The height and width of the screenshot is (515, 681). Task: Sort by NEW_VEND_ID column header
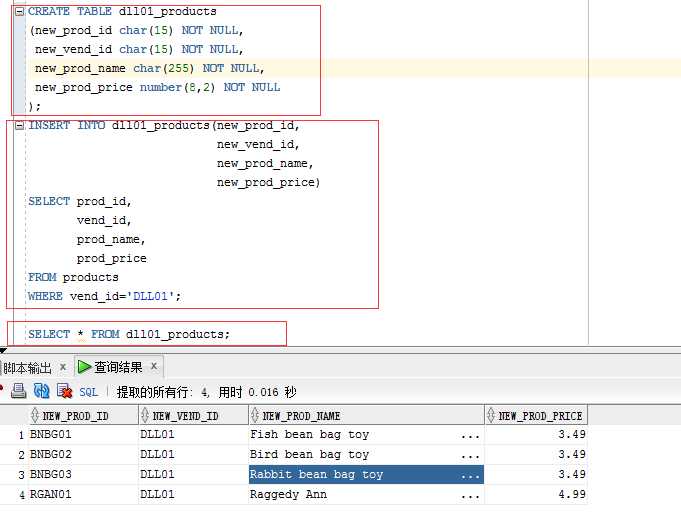193,416
